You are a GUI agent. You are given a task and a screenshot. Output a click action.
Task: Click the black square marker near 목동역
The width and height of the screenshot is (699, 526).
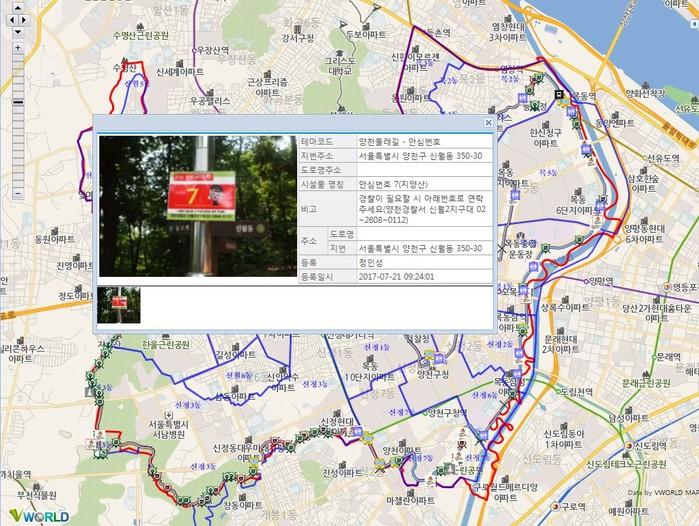pos(559,95)
